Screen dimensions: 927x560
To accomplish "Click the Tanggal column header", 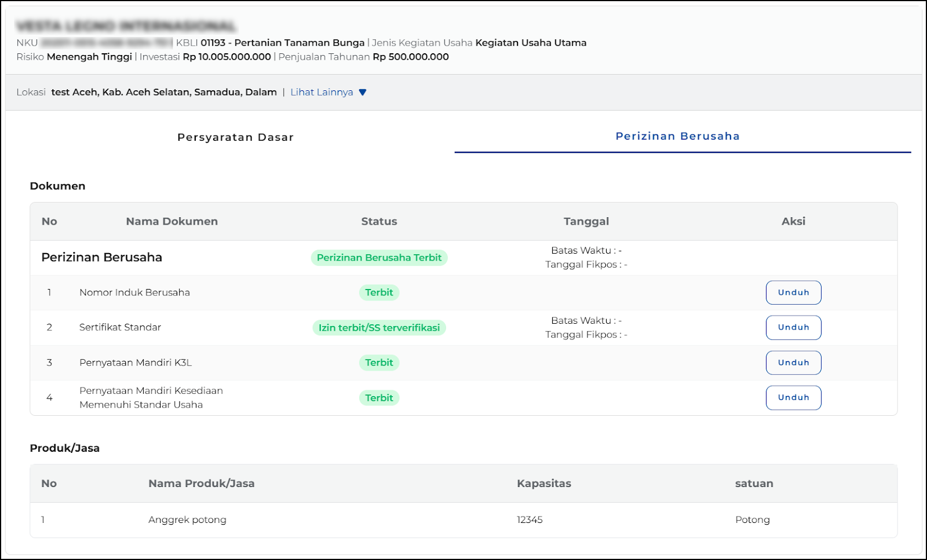I will click(x=586, y=221).
